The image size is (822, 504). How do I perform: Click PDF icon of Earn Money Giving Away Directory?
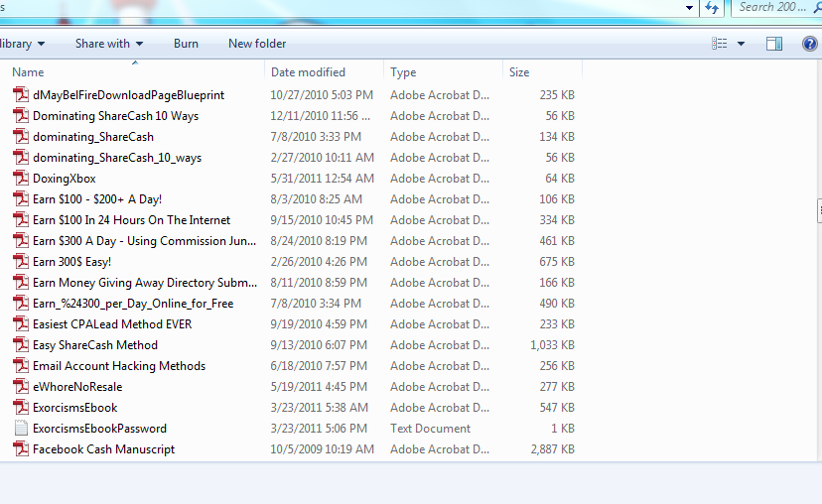pyautogui.click(x=21, y=283)
